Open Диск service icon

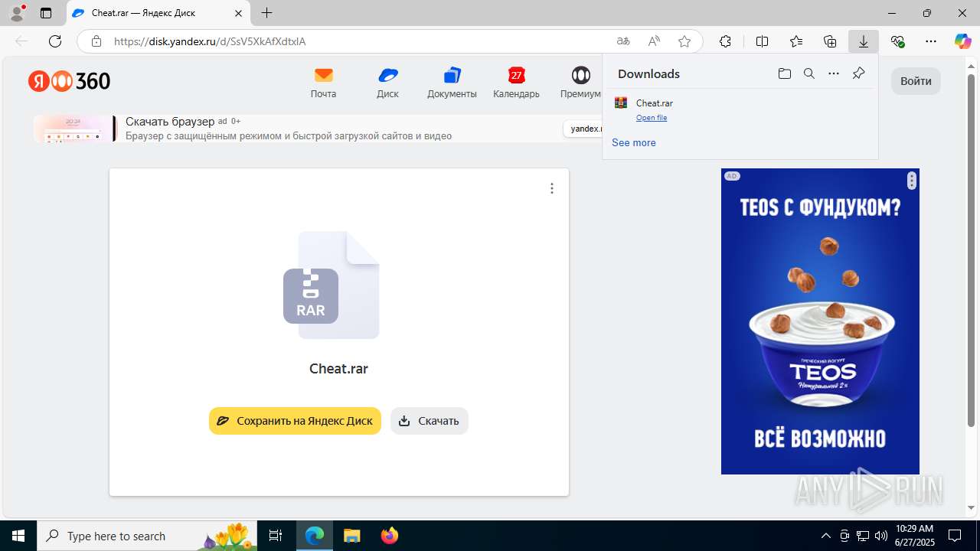pos(388,83)
